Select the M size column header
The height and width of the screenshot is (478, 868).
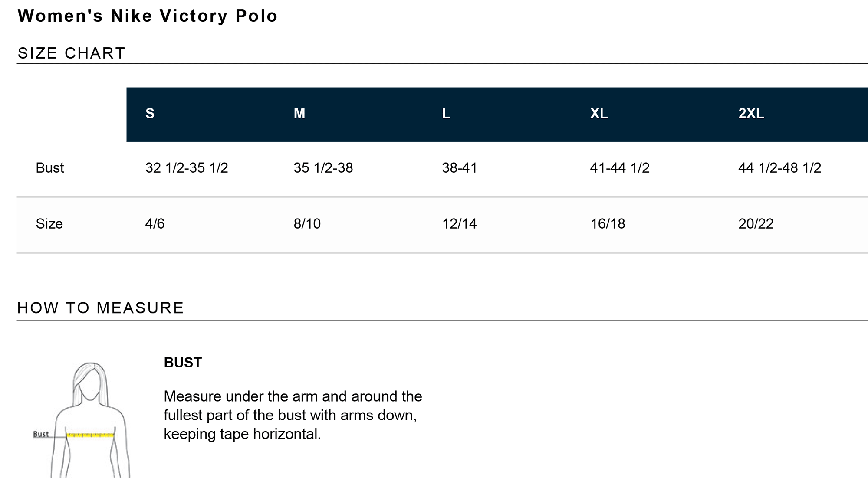click(299, 114)
